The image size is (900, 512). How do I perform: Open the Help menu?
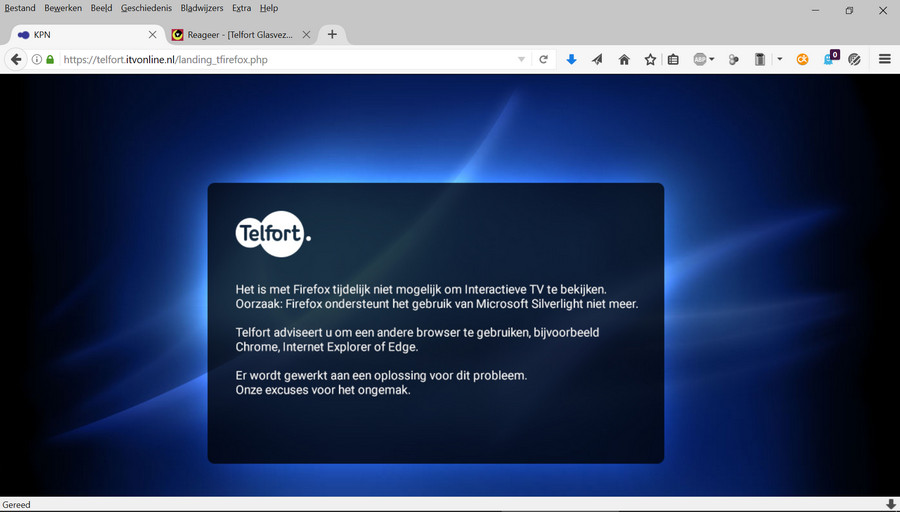pos(269,8)
